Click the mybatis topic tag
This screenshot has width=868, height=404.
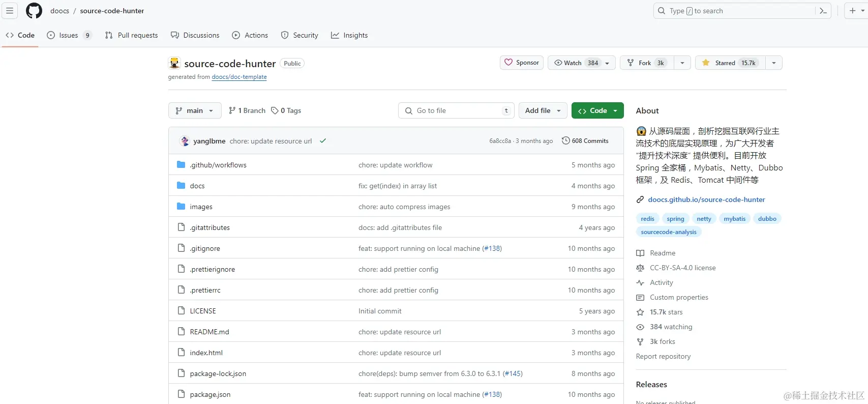click(x=735, y=219)
